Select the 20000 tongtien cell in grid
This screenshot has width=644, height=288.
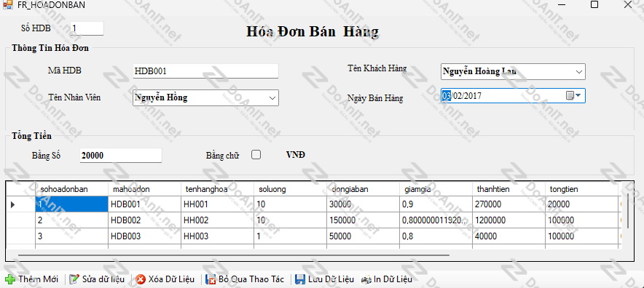click(582, 204)
